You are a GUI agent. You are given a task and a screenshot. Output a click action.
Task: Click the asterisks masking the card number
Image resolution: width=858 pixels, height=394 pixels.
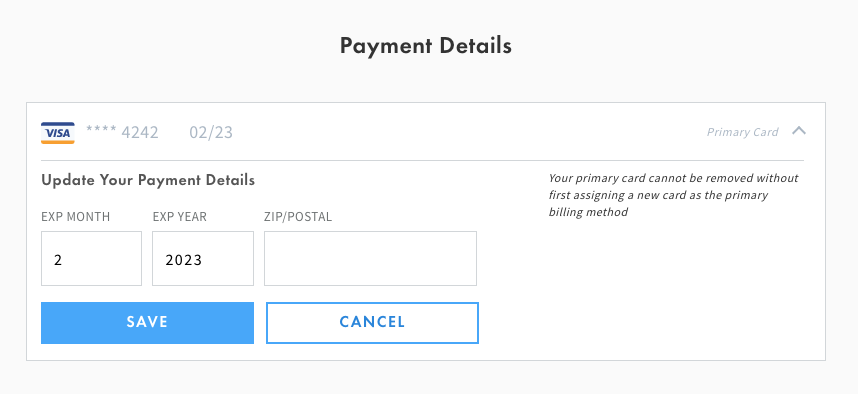101,130
